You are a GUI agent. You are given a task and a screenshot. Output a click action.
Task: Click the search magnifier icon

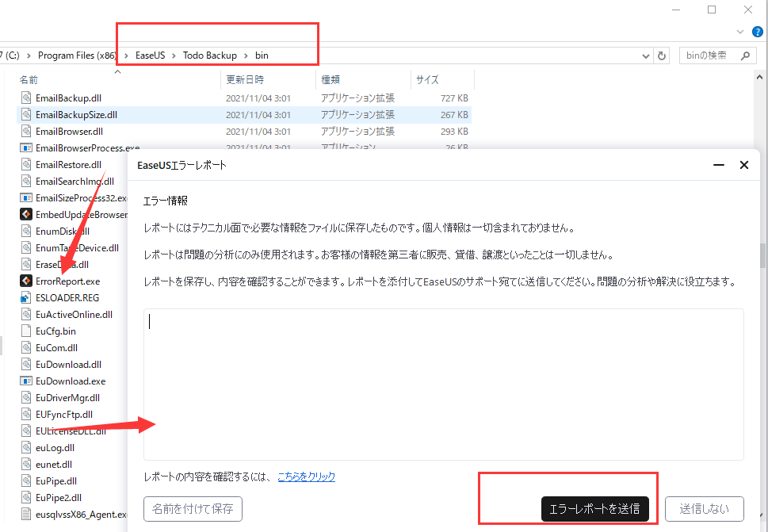pos(745,55)
